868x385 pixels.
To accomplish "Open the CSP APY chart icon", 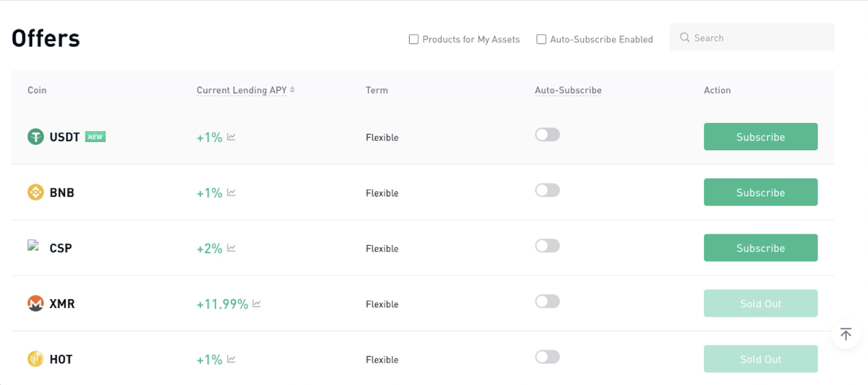I will coord(232,248).
